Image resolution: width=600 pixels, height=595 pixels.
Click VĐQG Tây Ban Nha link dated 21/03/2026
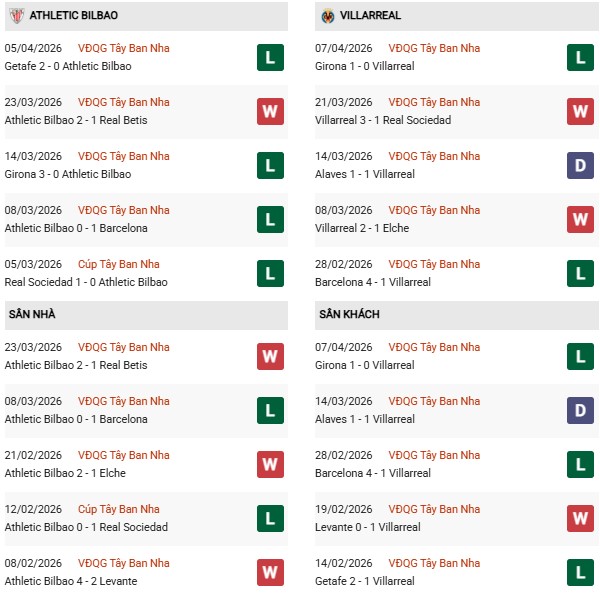(x=433, y=102)
